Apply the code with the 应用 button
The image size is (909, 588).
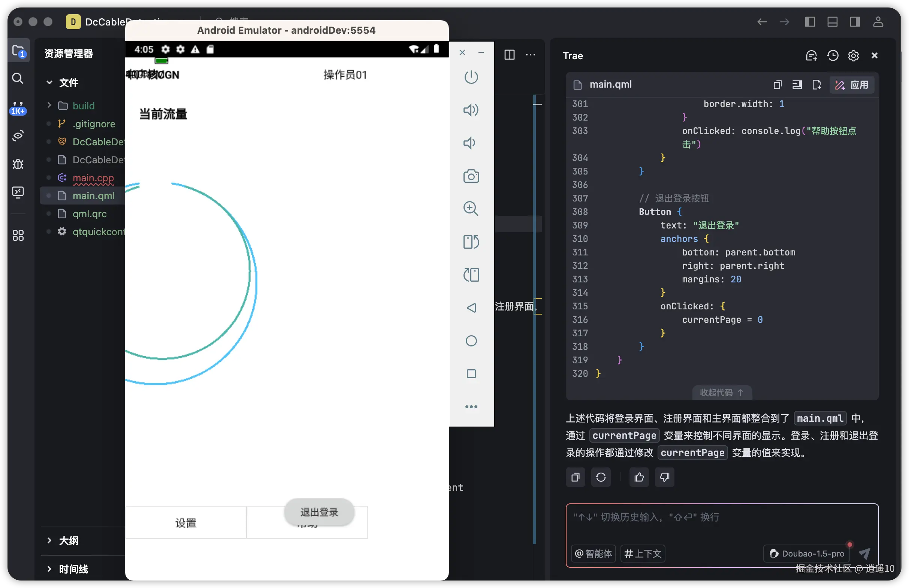tap(852, 84)
